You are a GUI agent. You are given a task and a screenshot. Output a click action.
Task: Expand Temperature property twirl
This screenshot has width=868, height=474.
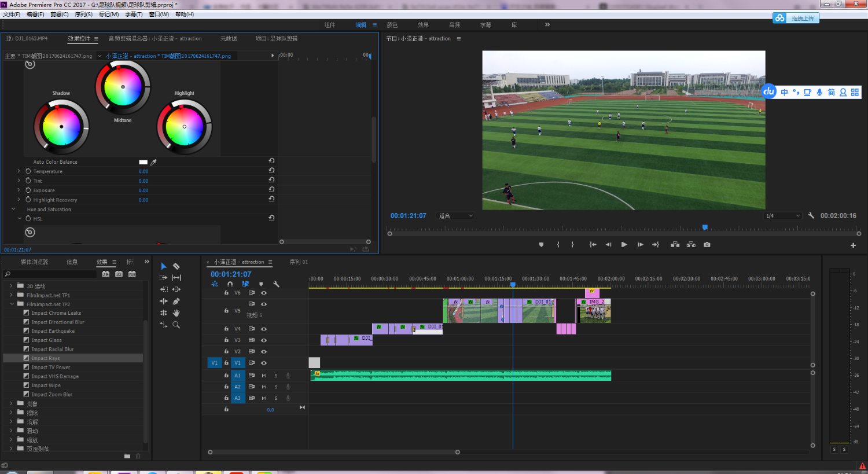pos(19,171)
